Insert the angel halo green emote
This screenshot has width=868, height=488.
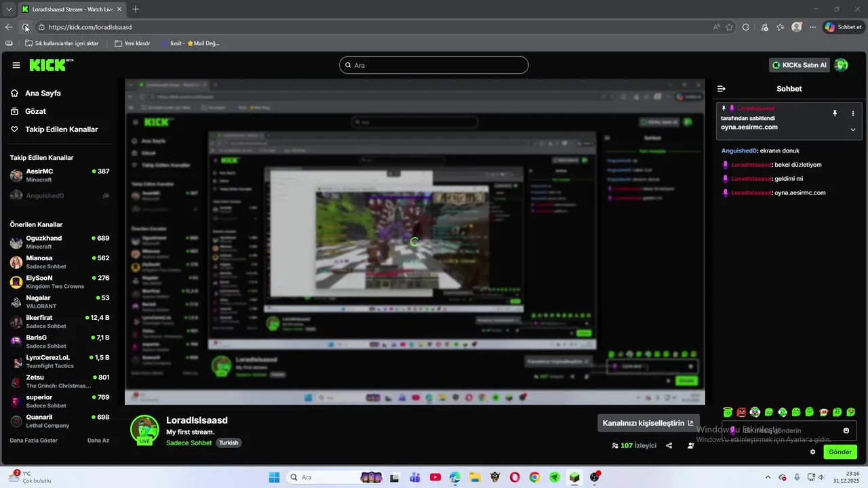click(728, 412)
